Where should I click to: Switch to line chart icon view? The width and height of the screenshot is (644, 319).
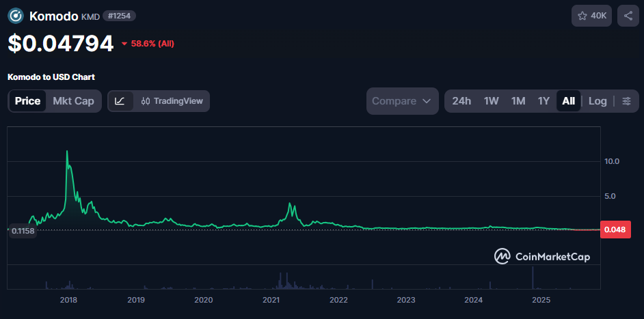click(x=120, y=101)
